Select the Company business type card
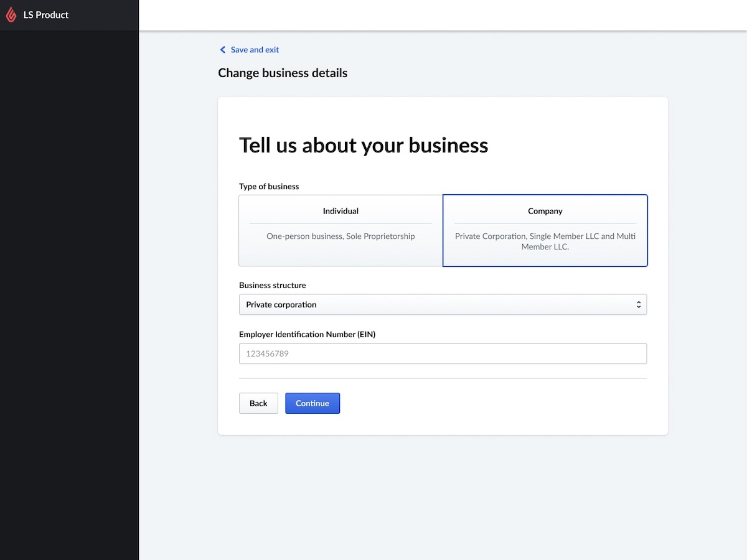Screen dimensions: 747x560 (545, 230)
